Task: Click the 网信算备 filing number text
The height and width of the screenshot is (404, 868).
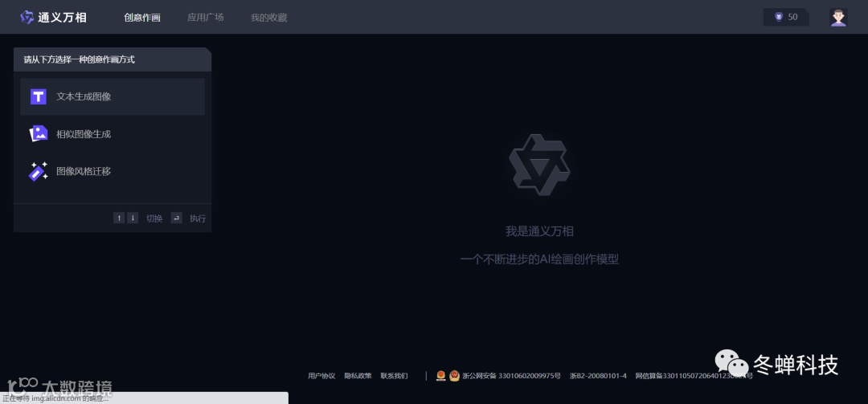Action: [x=694, y=376]
